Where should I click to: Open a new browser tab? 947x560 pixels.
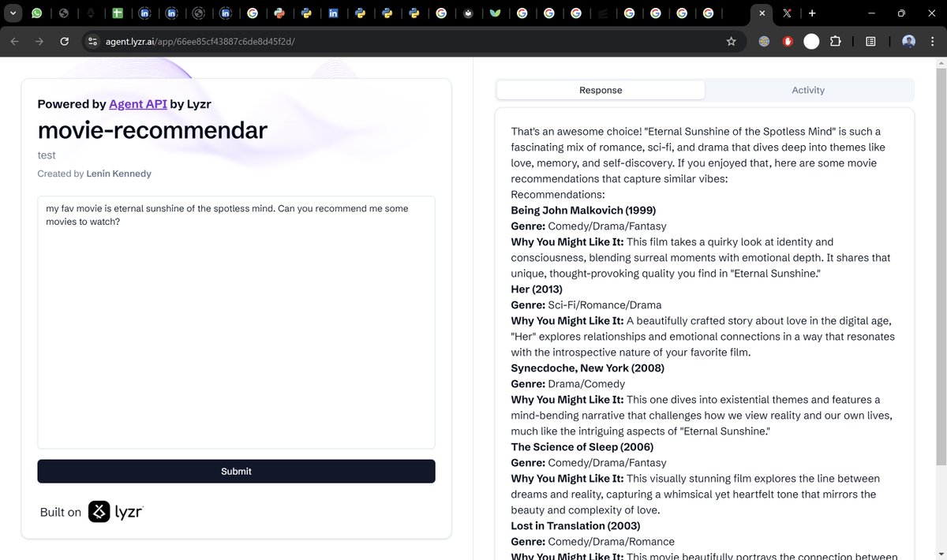click(x=812, y=13)
